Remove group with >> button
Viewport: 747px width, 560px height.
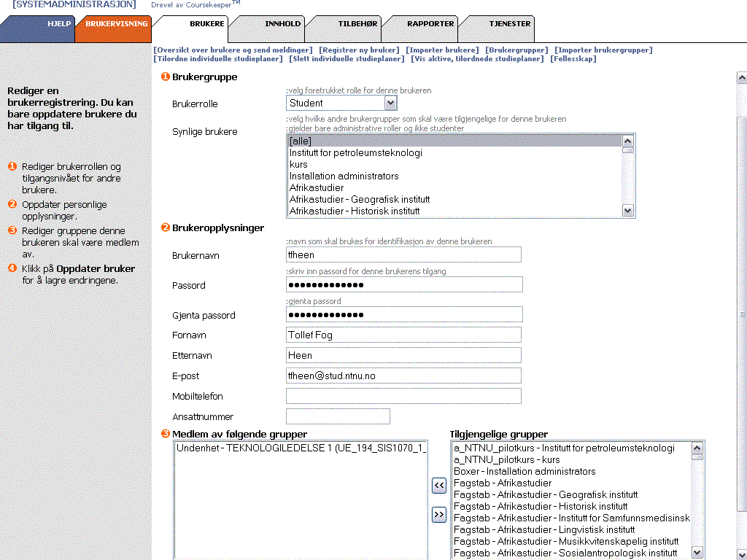point(438,515)
